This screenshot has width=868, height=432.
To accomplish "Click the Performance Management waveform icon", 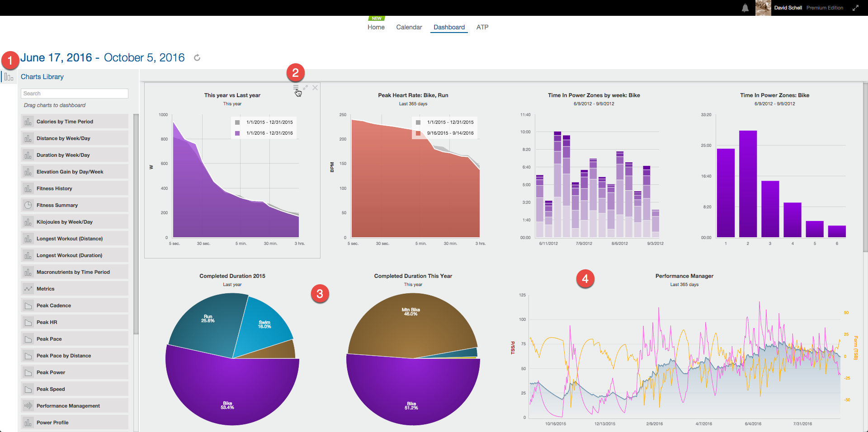I will click(x=28, y=406).
